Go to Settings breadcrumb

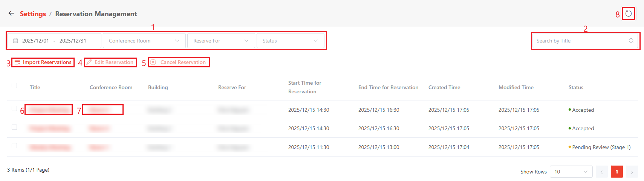(33, 14)
